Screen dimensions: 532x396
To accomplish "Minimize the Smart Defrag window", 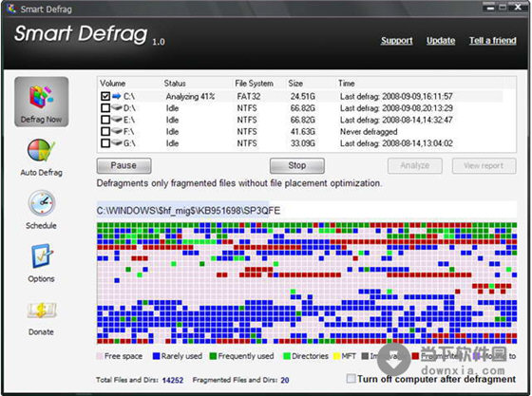I will click(x=489, y=7).
